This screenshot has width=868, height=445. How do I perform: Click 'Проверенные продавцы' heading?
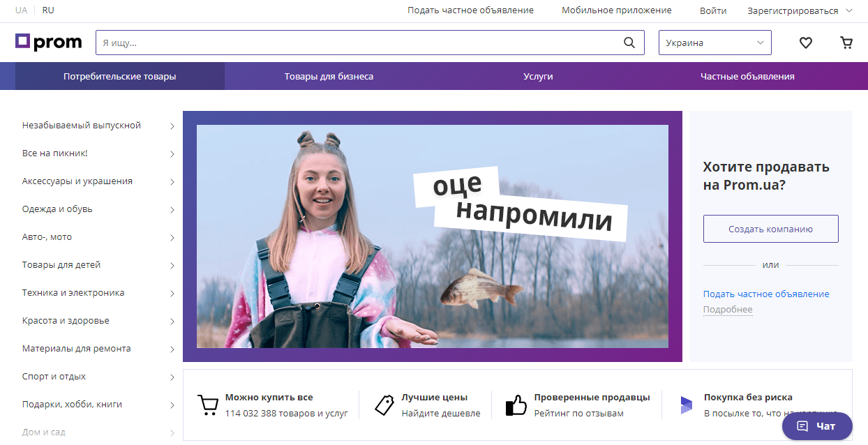592,398
